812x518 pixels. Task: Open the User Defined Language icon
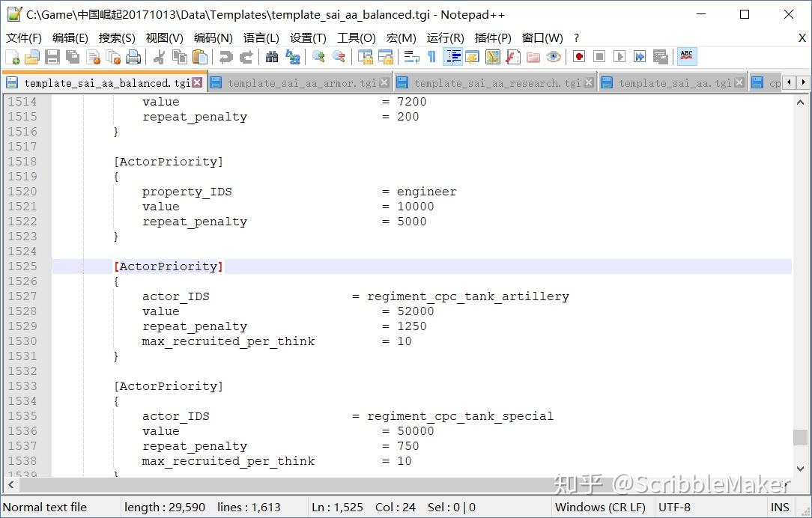(x=472, y=57)
